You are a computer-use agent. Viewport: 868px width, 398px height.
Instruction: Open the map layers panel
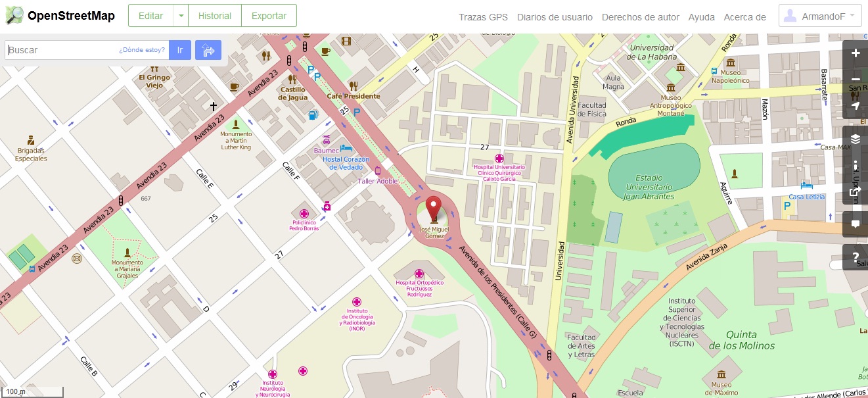856,139
